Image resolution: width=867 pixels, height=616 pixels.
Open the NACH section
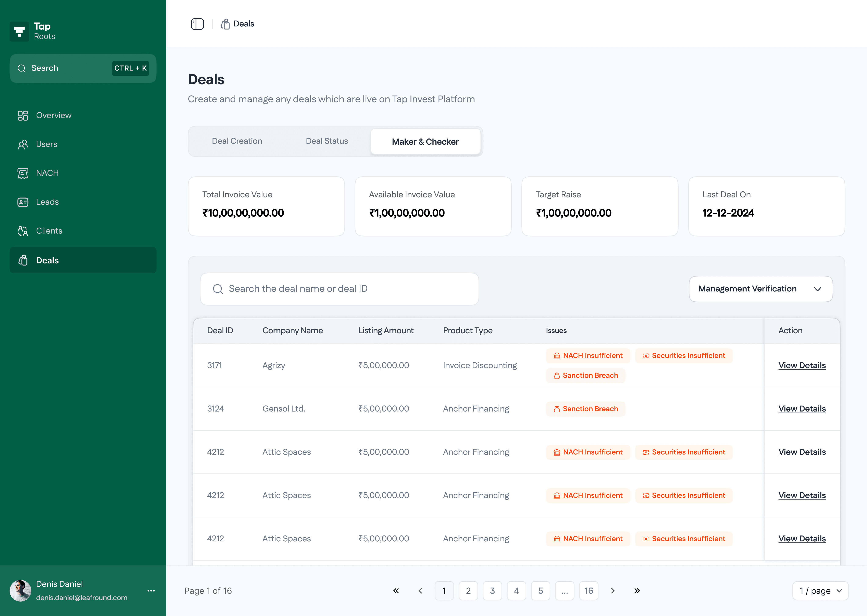pyautogui.click(x=47, y=173)
